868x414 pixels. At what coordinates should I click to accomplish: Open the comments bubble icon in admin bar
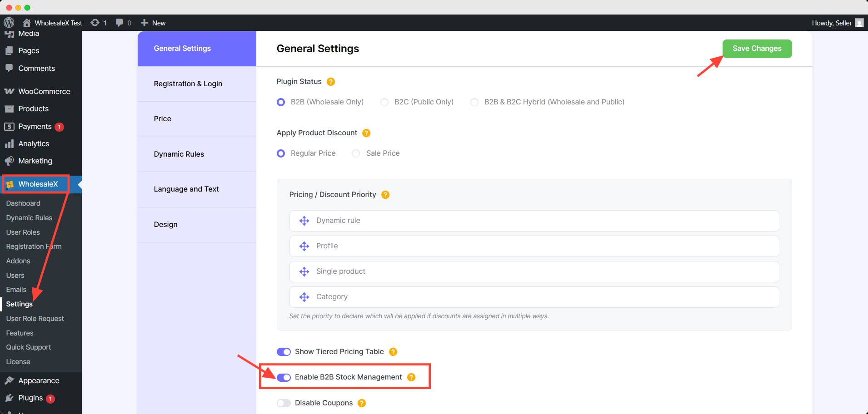pyautogui.click(x=119, y=23)
